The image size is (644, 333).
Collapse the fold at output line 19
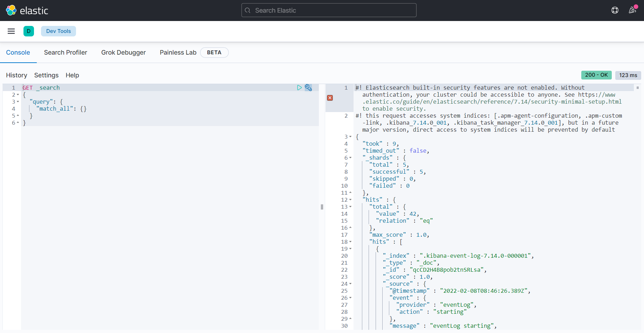point(350,249)
